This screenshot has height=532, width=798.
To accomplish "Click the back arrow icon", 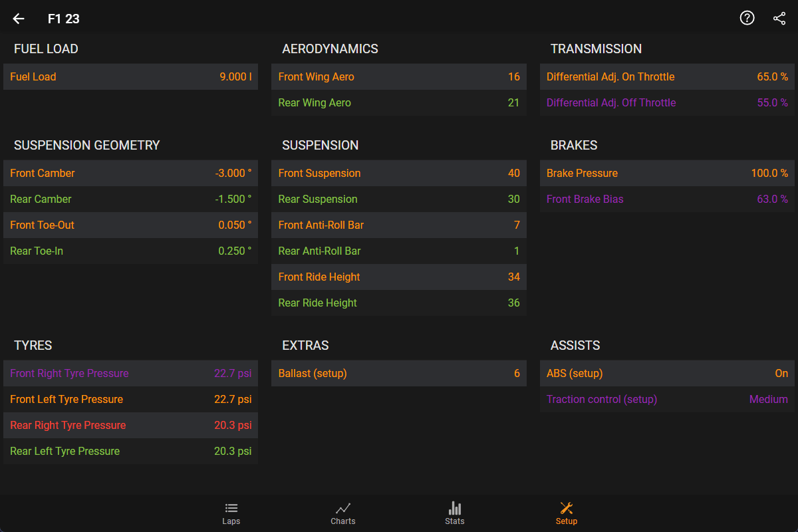I will click(x=19, y=19).
